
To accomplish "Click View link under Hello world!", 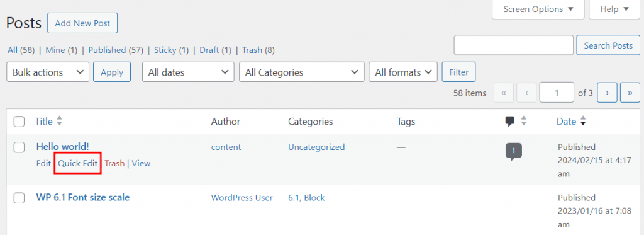I will pyautogui.click(x=142, y=163).
